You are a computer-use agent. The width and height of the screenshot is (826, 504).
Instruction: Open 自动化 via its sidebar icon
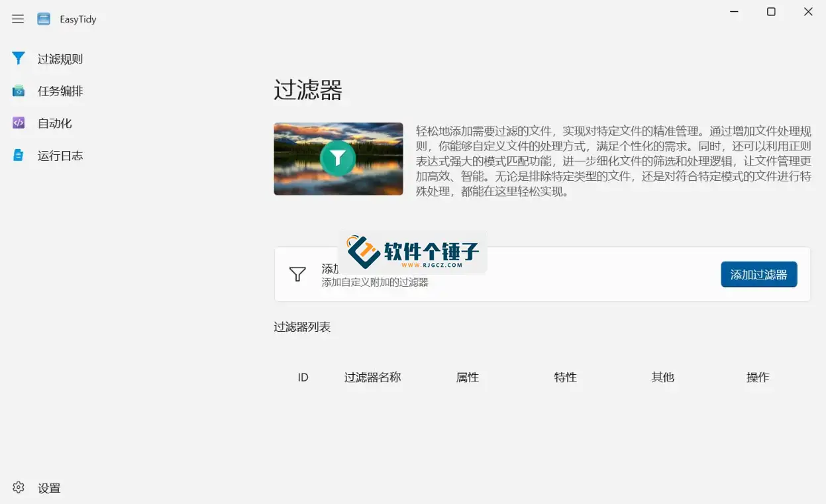click(18, 123)
